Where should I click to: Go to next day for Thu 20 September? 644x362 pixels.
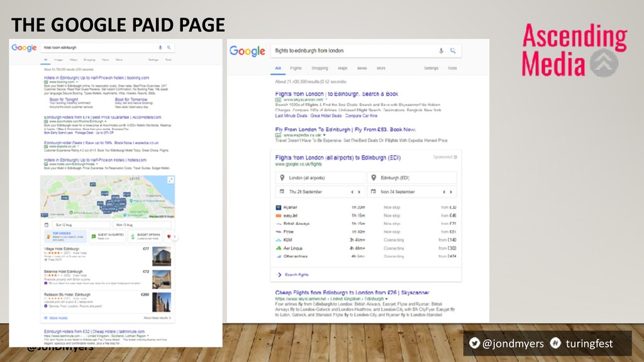pos(359,192)
